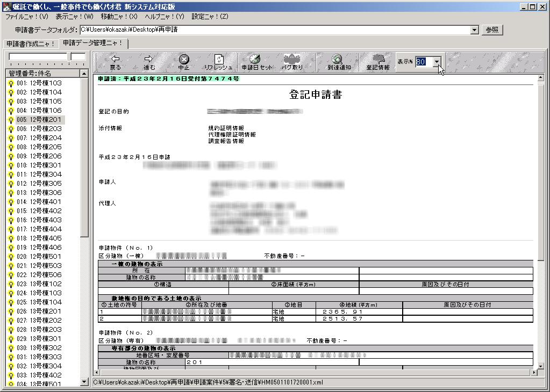The height and width of the screenshot is (392, 550).
Task: Select list item 017: 12号棟404
Action: click(x=39, y=229)
